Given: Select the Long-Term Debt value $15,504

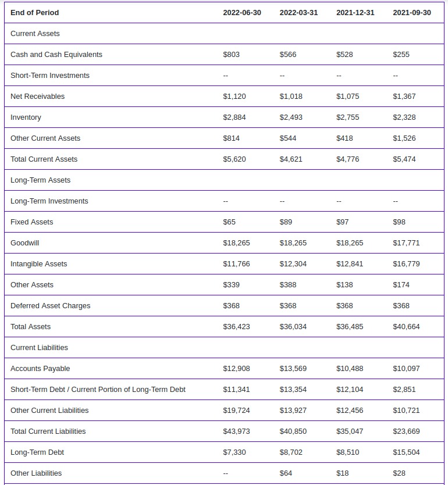Looking at the screenshot, I should 406,452.
